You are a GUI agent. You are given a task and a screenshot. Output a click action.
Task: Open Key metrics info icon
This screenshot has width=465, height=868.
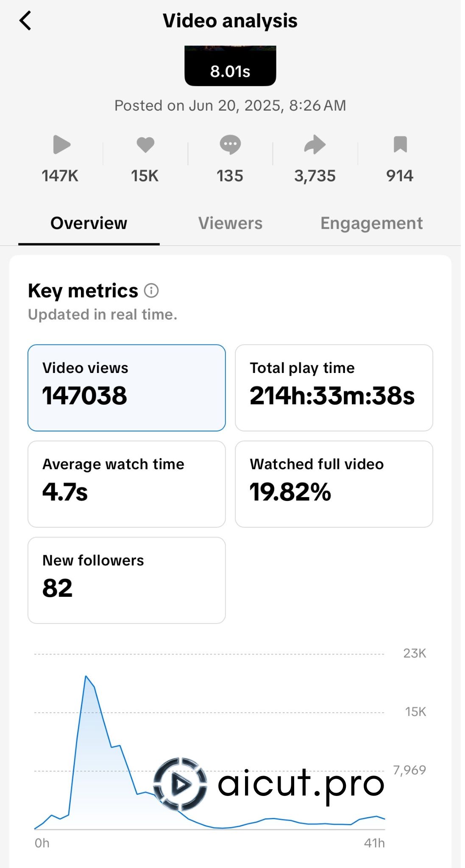[151, 291]
